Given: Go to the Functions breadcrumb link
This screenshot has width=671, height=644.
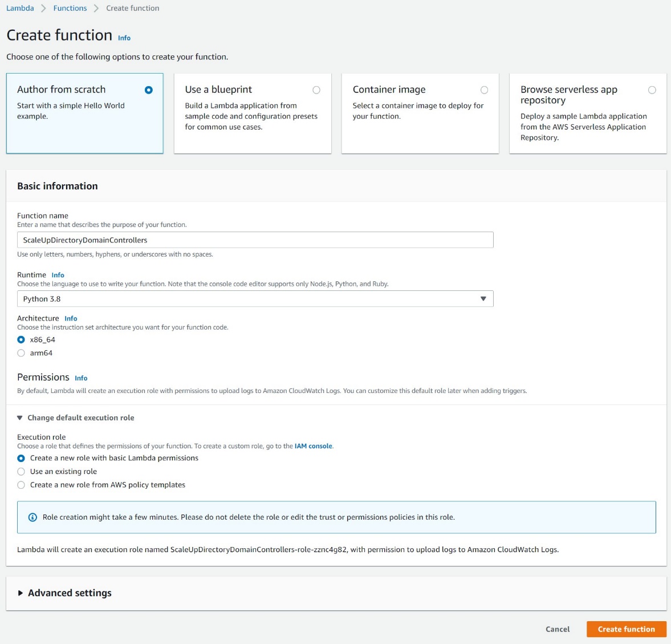Looking at the screenshot, I should pos(70,8).
